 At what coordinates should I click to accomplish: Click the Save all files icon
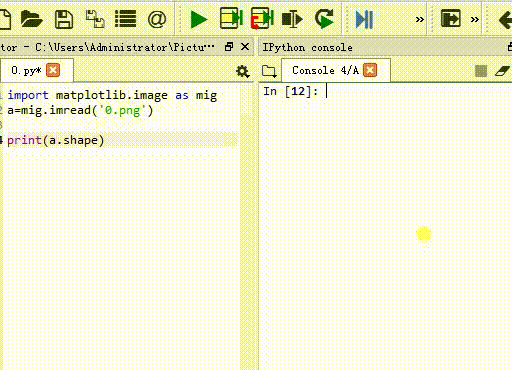95,19
